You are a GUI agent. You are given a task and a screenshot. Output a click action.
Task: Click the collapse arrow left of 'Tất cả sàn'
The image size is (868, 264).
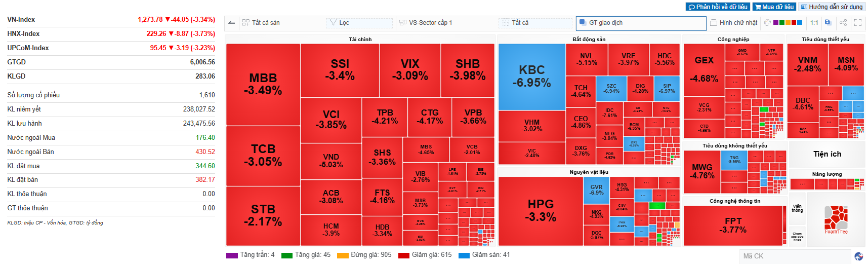(x=231, y=22)
